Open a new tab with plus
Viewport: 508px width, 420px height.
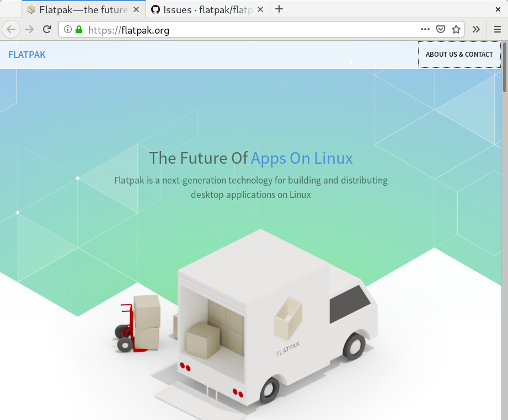coord(279,9)
